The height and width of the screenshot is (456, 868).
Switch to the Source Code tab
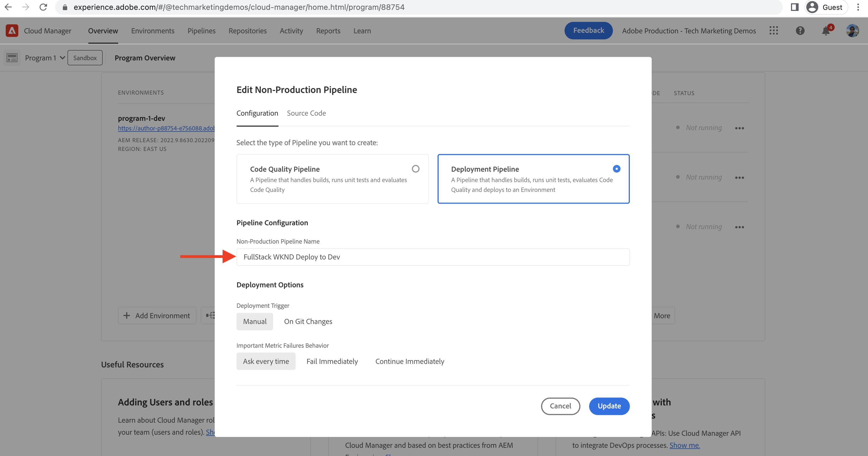pos(306,113)
